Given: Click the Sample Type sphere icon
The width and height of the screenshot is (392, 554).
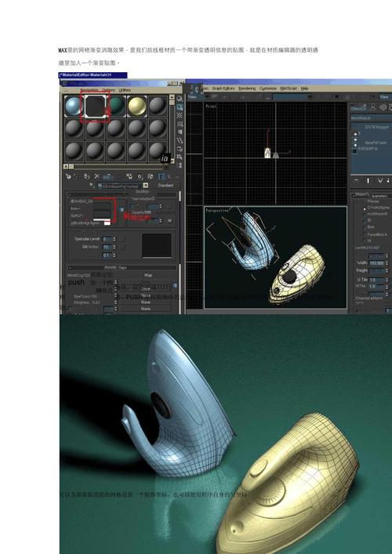Looking at the screenshot, I should tap(180, 99).
